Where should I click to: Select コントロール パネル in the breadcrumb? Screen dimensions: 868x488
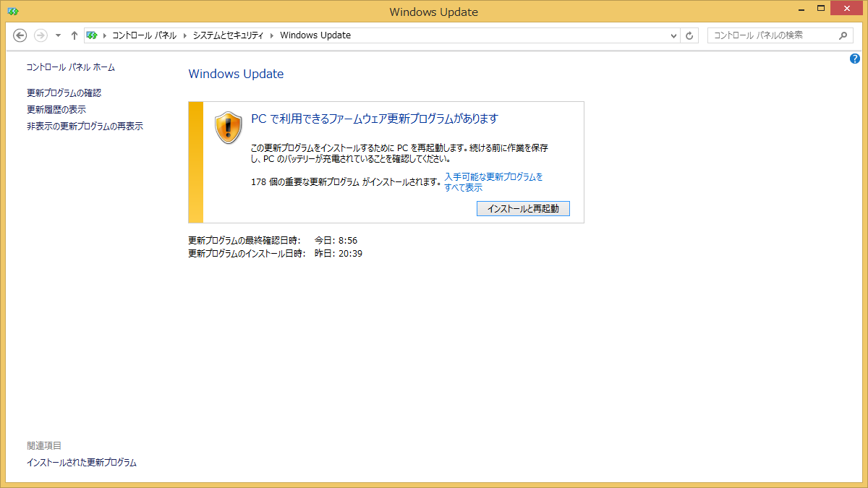(x=144, y=35)
